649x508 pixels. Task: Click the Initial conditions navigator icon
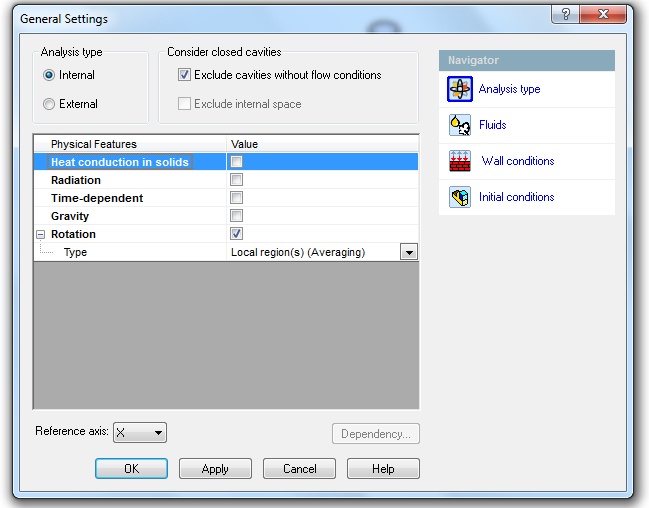(459, 197)
